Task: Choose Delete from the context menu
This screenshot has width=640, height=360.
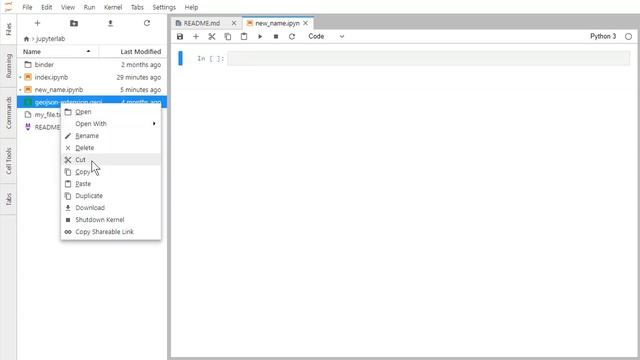Action: pos(111,148)
